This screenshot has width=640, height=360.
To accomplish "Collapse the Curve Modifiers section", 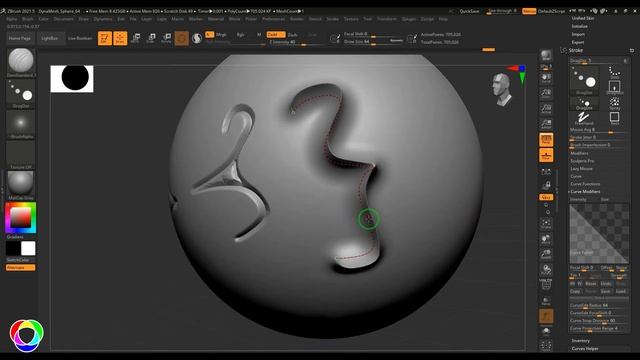I will [585, 191].
